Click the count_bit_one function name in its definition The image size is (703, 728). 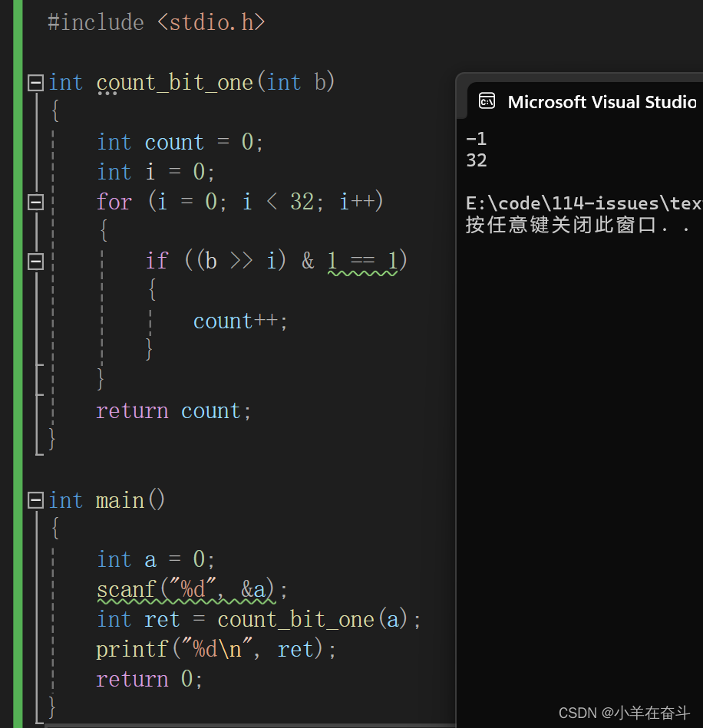(175, 83)
